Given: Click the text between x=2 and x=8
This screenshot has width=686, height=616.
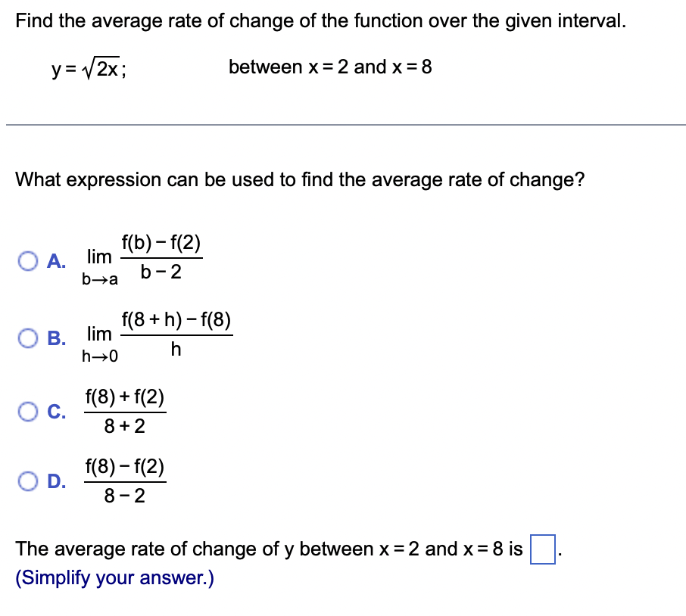Looking at the screenshot, I should pos(331,67).
